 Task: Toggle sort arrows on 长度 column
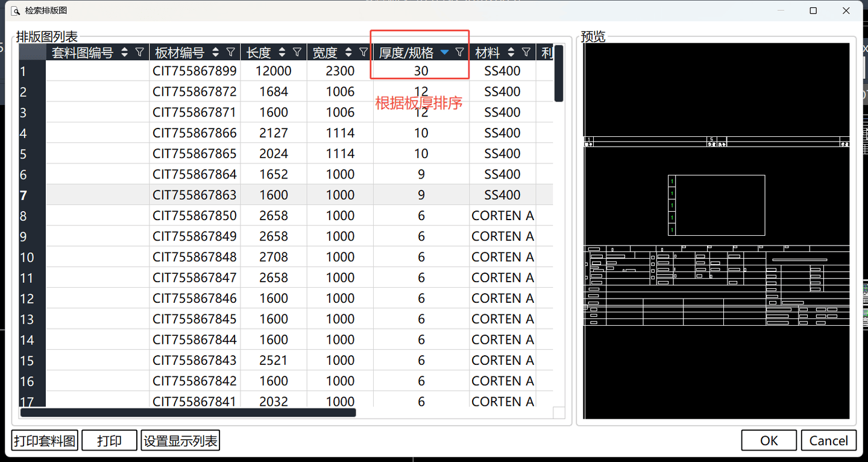282,52
